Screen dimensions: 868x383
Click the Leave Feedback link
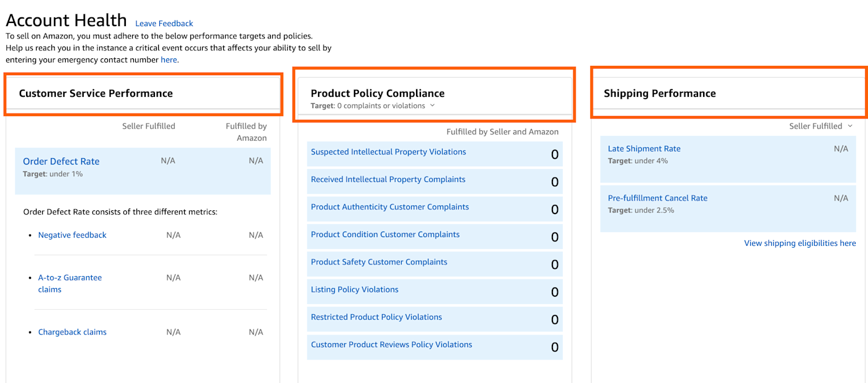coord(164,24)
